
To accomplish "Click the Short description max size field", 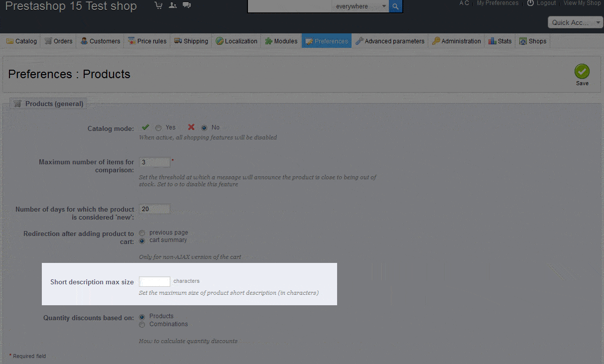I will [x=154, y=282].
